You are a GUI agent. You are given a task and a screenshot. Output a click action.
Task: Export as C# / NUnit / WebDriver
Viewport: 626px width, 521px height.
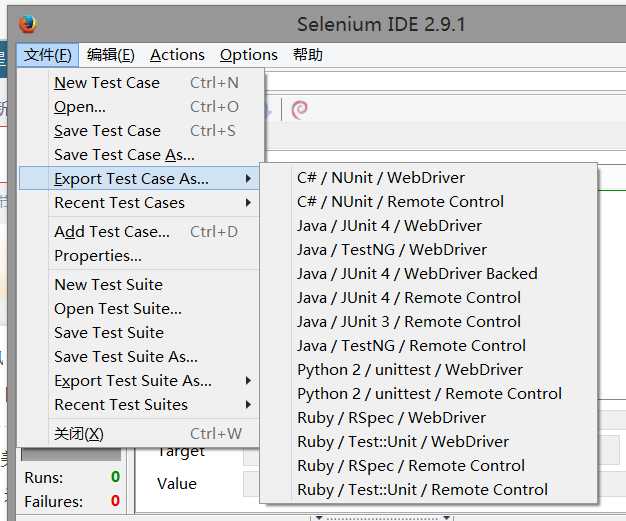coord(429,178)
